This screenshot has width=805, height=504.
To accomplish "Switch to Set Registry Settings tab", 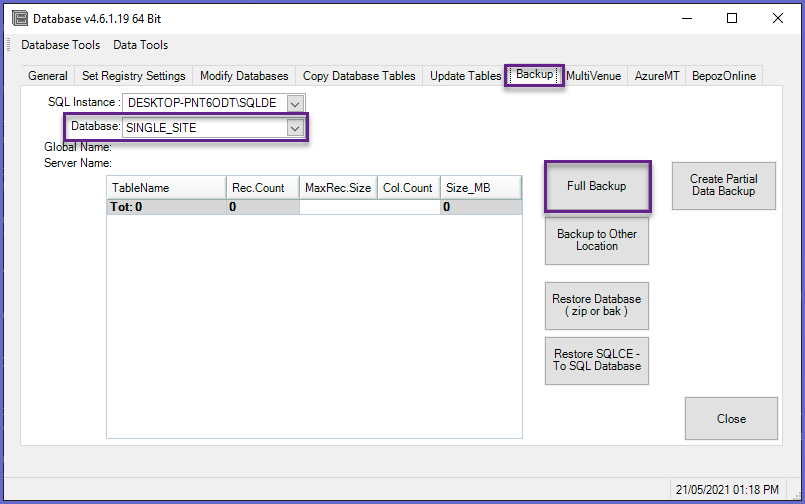I will [134, 76].
